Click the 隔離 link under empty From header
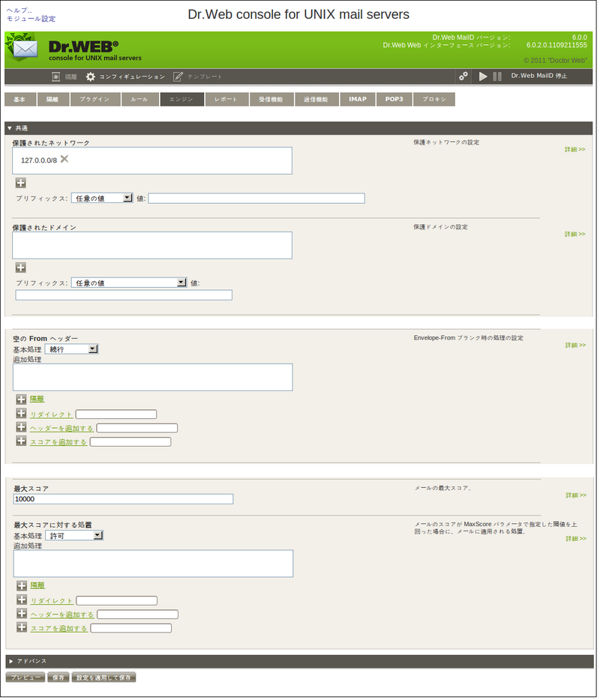Screen dimensions: 600x700 (37, 399)
